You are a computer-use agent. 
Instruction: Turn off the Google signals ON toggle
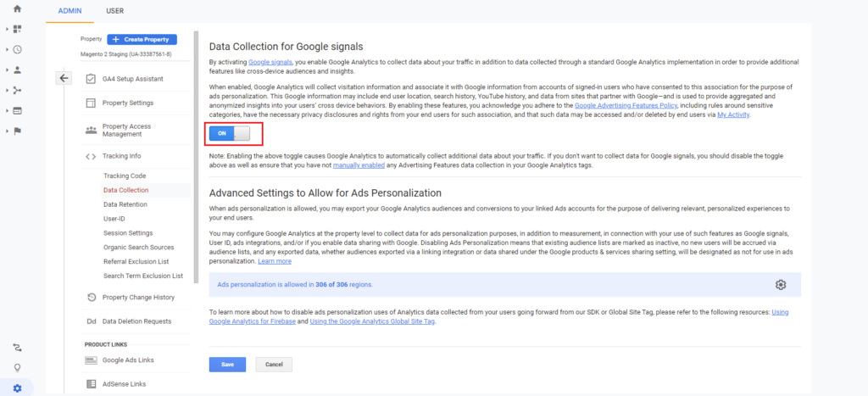tap(230, 133)
